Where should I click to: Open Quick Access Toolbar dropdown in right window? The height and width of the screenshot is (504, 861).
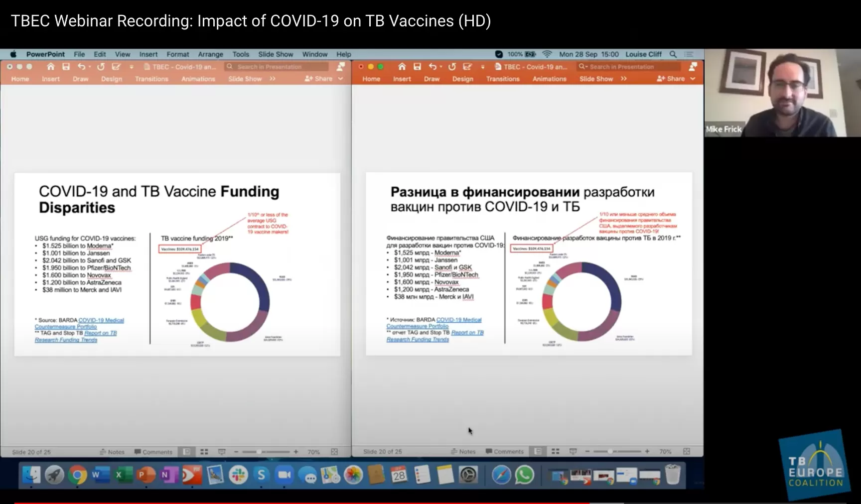pos(482,67)
